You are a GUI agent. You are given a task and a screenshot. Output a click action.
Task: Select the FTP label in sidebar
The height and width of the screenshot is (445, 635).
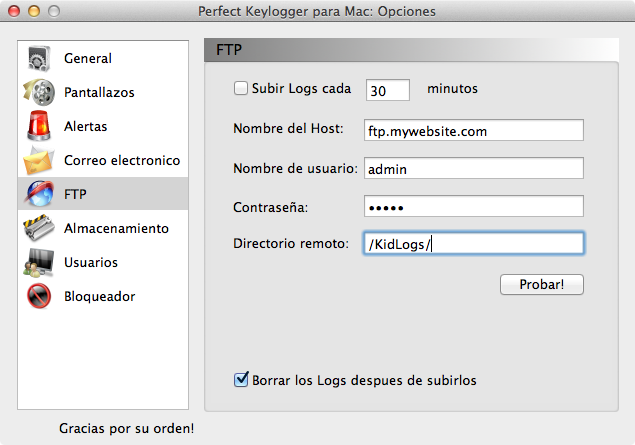(x=75, y=194)
